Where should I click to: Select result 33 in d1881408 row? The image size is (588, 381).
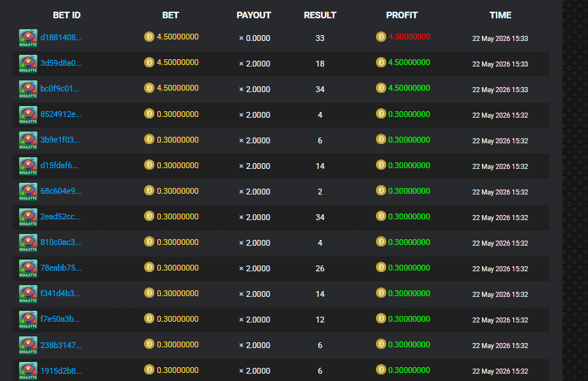pos(320,38)
